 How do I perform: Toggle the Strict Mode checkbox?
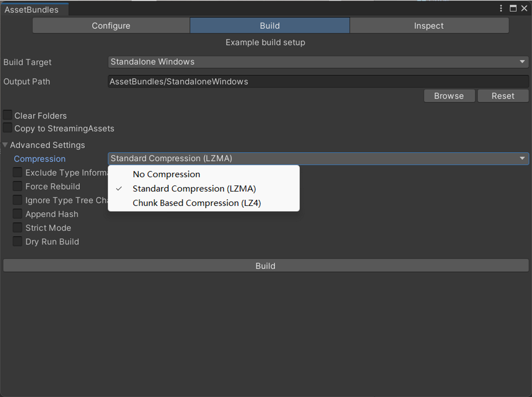[x=18, y=228]
